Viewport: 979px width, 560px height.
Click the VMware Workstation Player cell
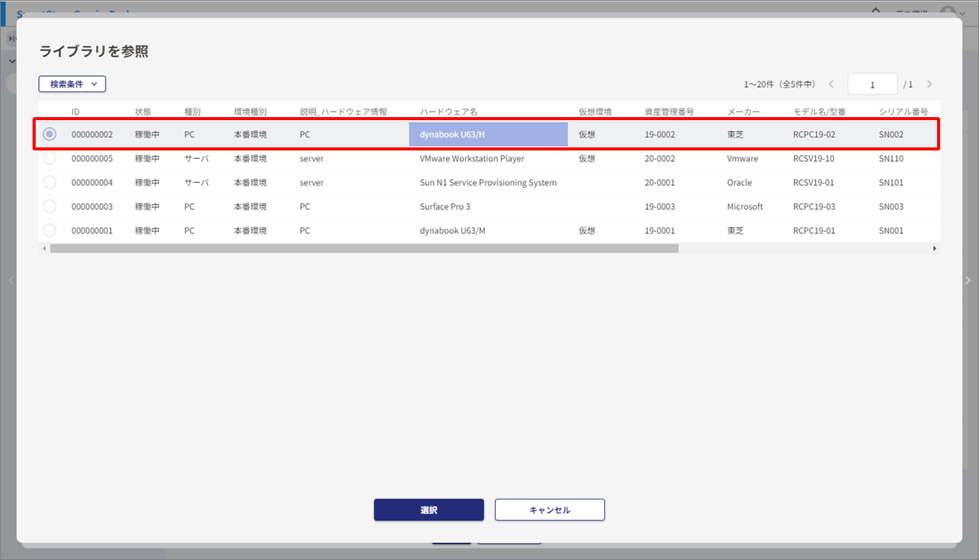pyautogui.click(x=472, y=158)
